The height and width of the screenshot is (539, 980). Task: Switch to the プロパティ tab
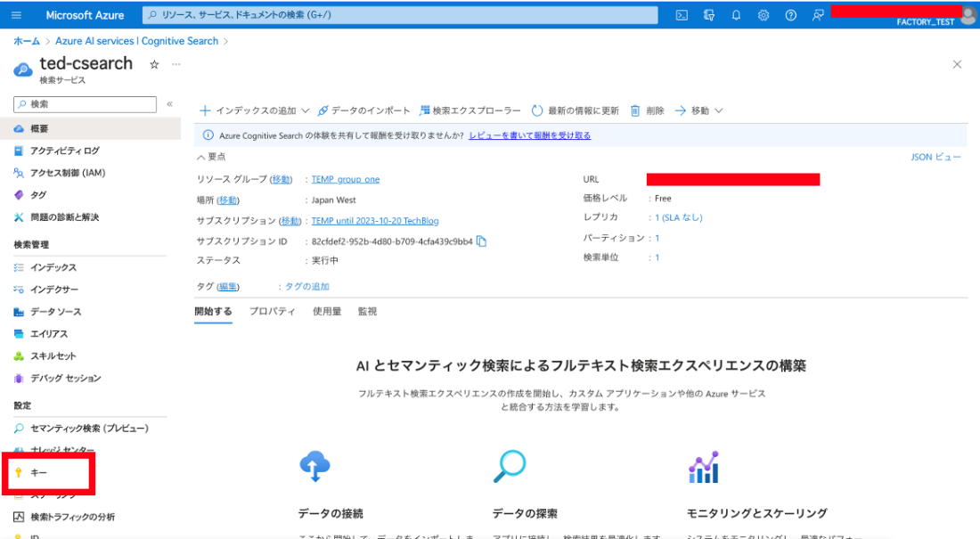[273, 312]
